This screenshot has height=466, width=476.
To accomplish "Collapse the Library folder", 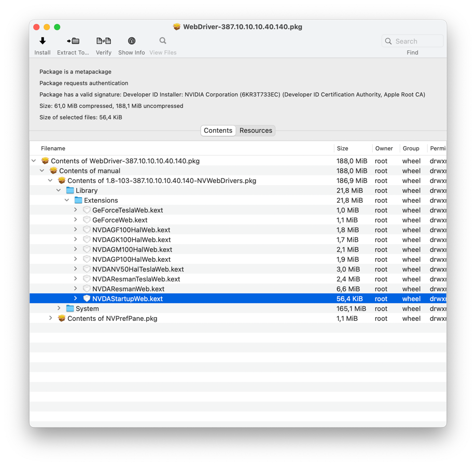I will (x=59, y=190).
